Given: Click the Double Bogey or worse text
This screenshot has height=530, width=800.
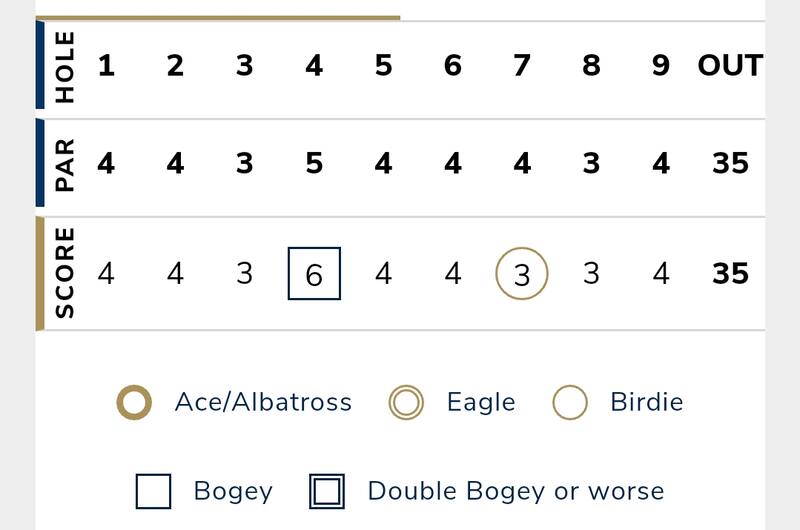Looking at the screenshot, I should [x=516, y=491].
